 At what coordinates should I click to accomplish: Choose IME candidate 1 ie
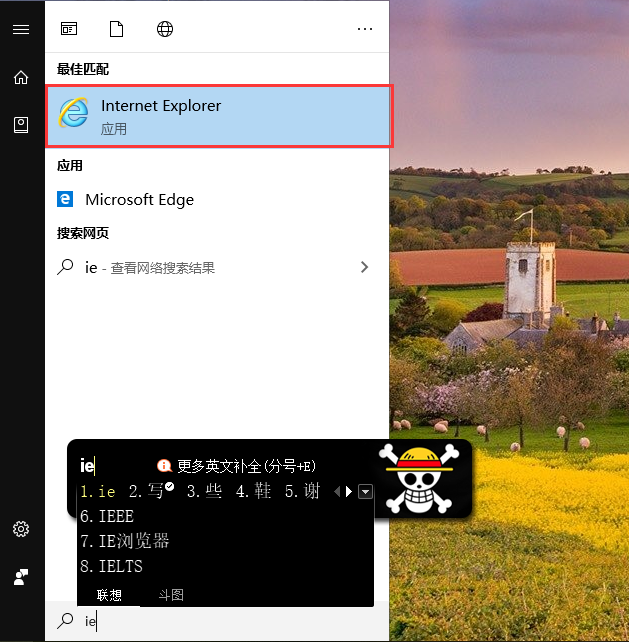98,491
